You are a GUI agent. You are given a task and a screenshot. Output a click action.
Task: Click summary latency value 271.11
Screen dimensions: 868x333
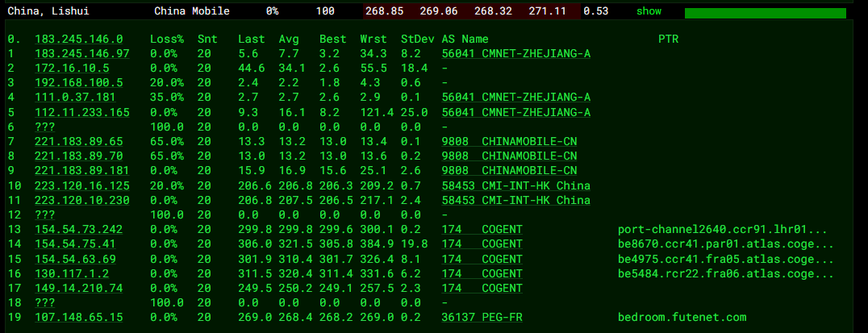pyautogui.click(x=548, y=11)
